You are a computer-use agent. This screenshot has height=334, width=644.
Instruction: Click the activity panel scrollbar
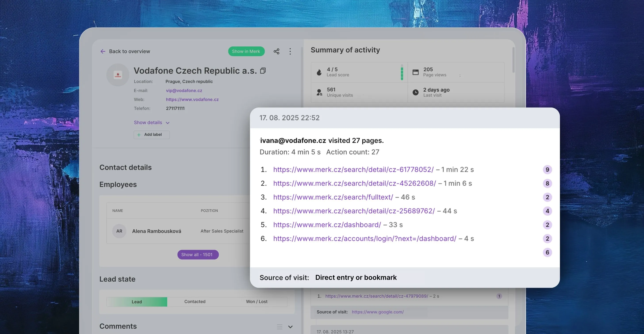513,60
